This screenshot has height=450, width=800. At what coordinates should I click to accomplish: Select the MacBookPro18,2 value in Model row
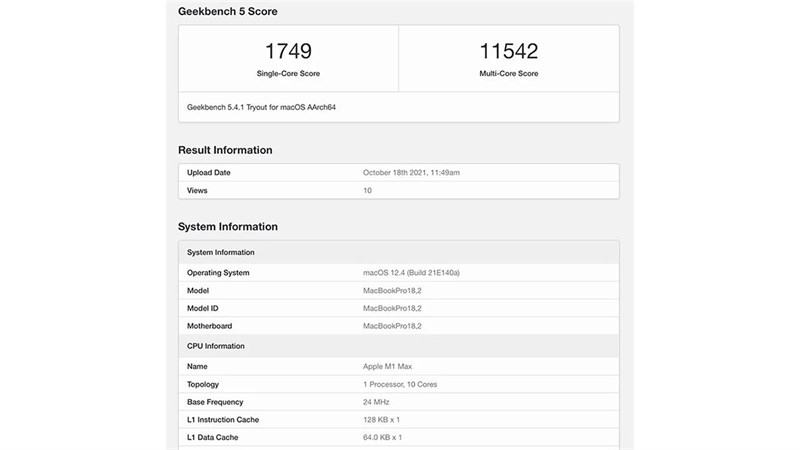pyautogui.click(x=392, y=290)
